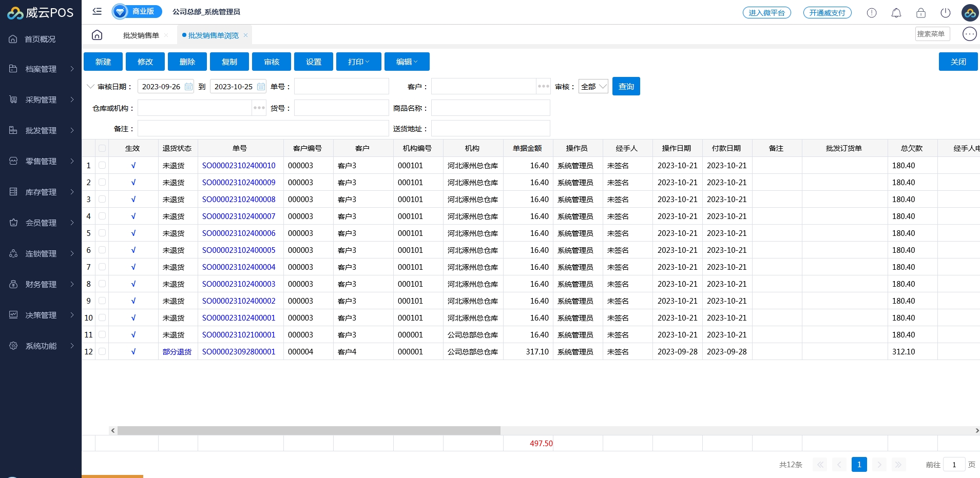This screenshot has height=478, width=980.
Task: Open the info alert circle icon
Action: (x=871, y=13)
